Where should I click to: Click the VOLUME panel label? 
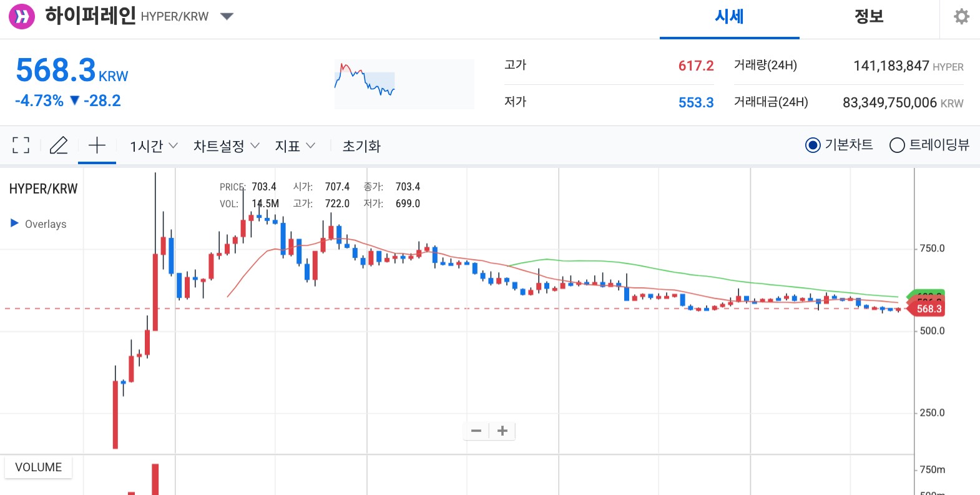38,467
